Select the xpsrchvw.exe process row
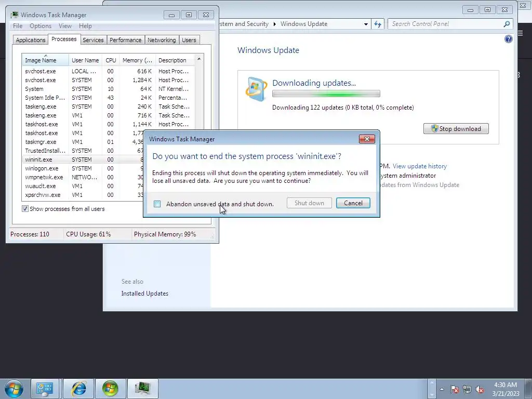 coord(83,195)
